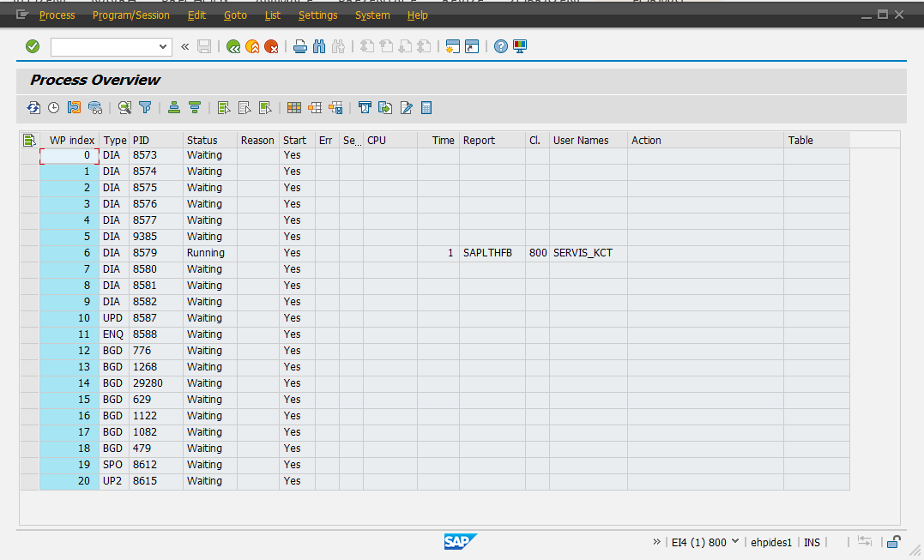Click the User Names column header
Screen dimensions: 924x560
(x=588, y=140)
